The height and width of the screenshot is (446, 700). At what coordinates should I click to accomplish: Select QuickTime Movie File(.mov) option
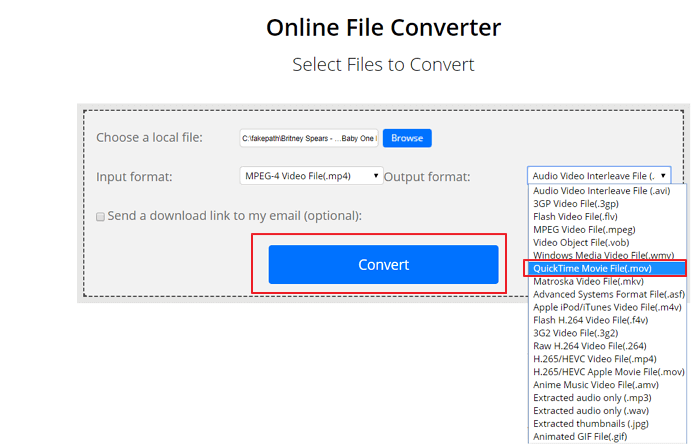(x=607, y=268)
